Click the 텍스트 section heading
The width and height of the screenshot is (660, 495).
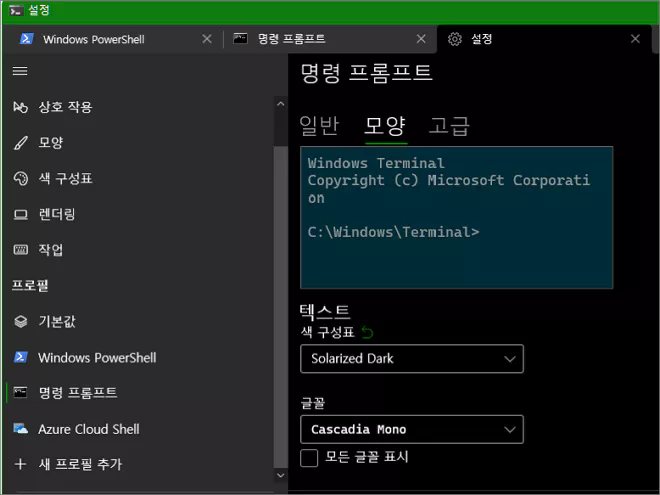tap(324, 311)
